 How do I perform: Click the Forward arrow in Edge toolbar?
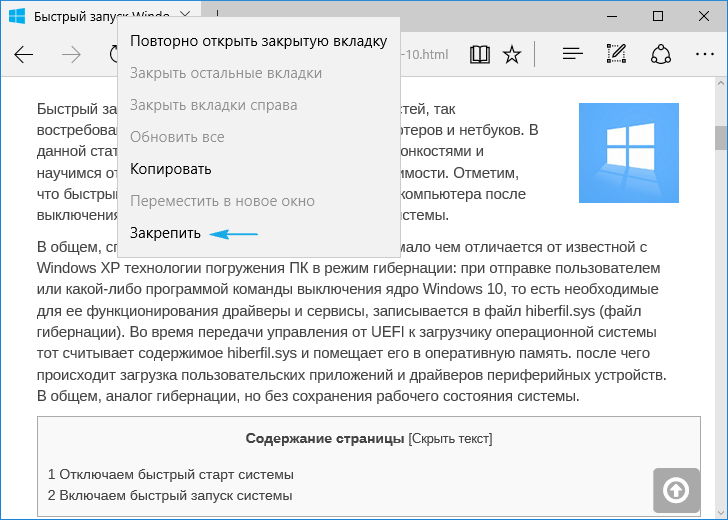(72, 54)
